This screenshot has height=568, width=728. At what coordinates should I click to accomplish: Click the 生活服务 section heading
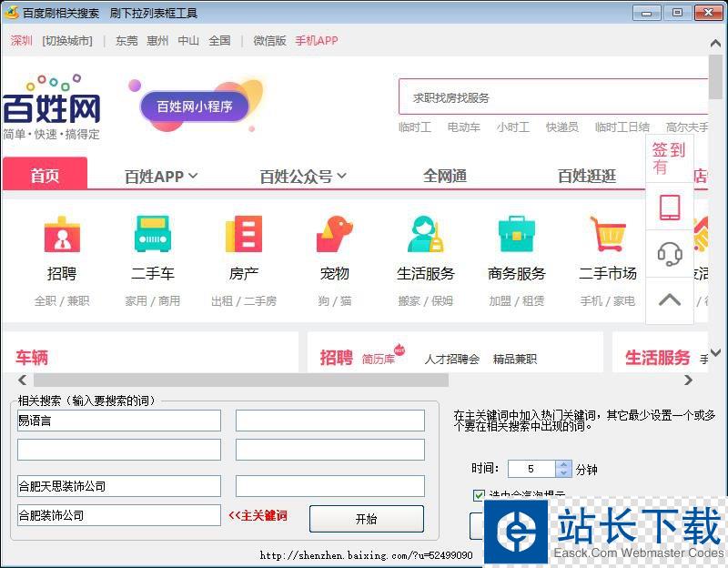pyautogui.click(x=657, y=358)
